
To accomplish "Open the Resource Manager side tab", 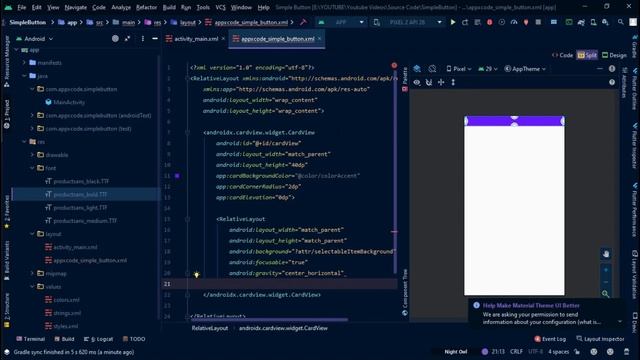I will 7,61.
